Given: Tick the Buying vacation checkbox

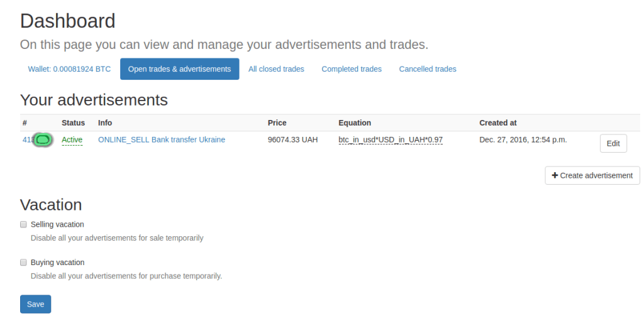Looking at the screenshot, I should click(24, 263).
